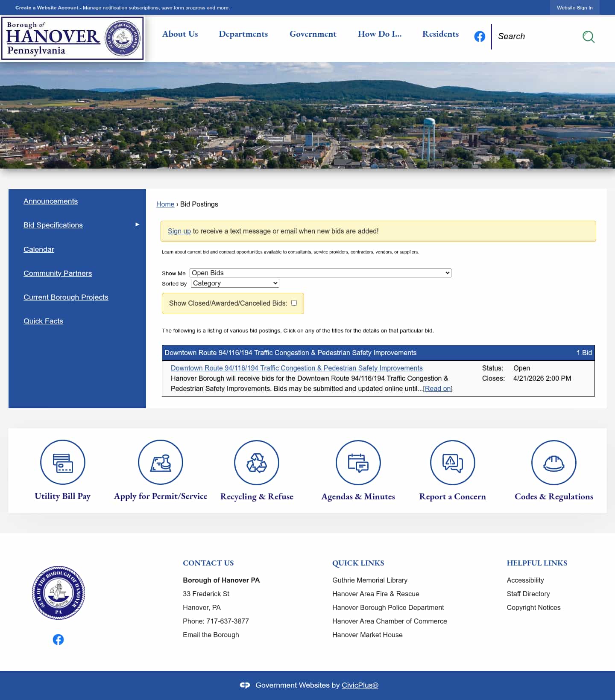
Task: Open Quick Facts in the sidebar
Action: [x=43, y=321]
